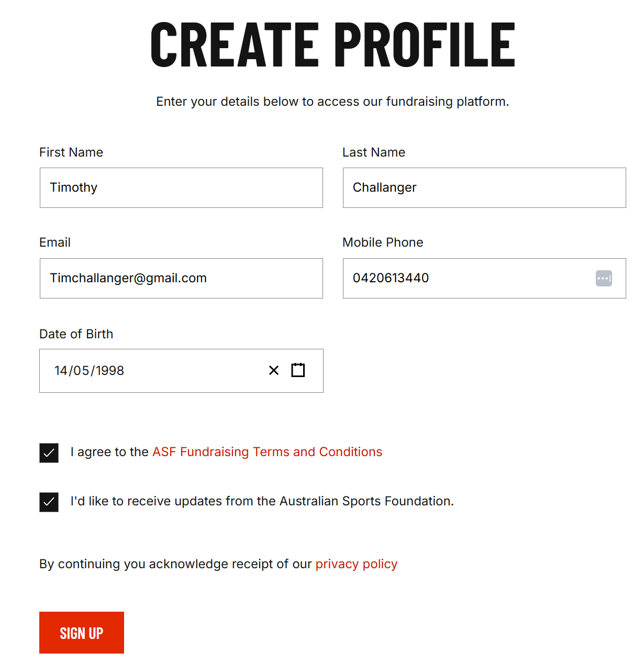
Task: Click the Mobile Phone label
Action: [x=383, y=242]
